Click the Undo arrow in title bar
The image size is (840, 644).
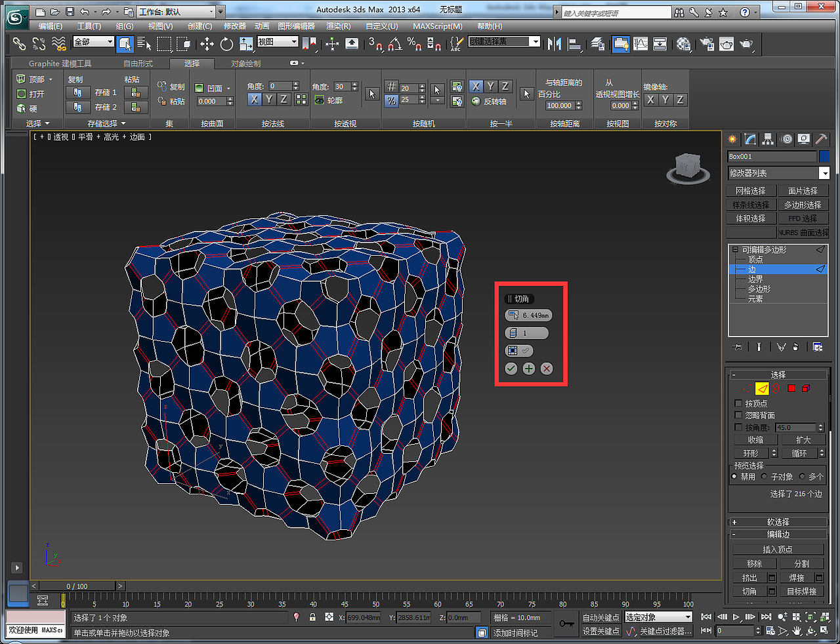(x=85, y=12)
